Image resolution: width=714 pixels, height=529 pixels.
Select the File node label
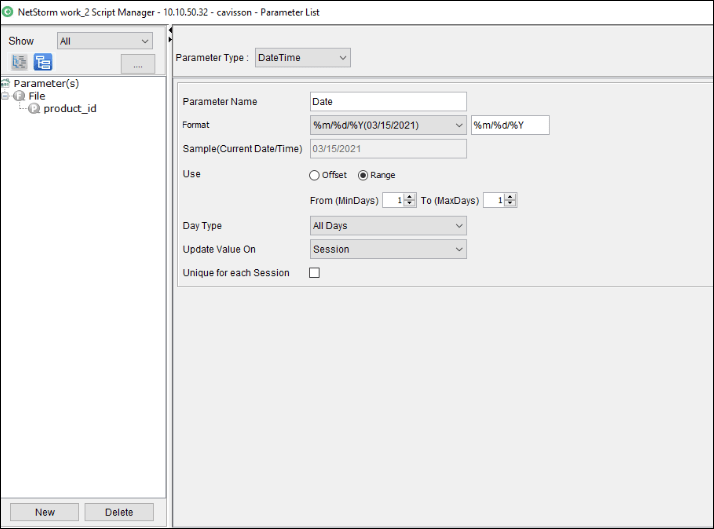tap(37, 96)
